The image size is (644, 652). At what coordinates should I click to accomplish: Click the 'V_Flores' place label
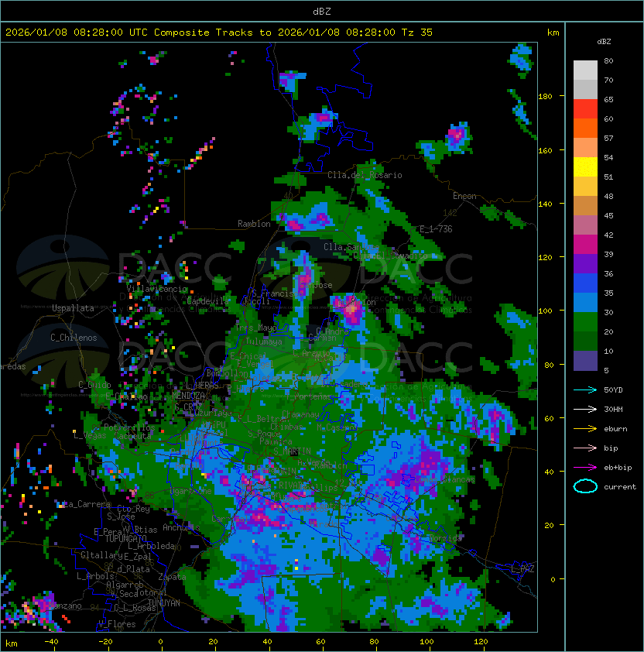pos(117,624)
